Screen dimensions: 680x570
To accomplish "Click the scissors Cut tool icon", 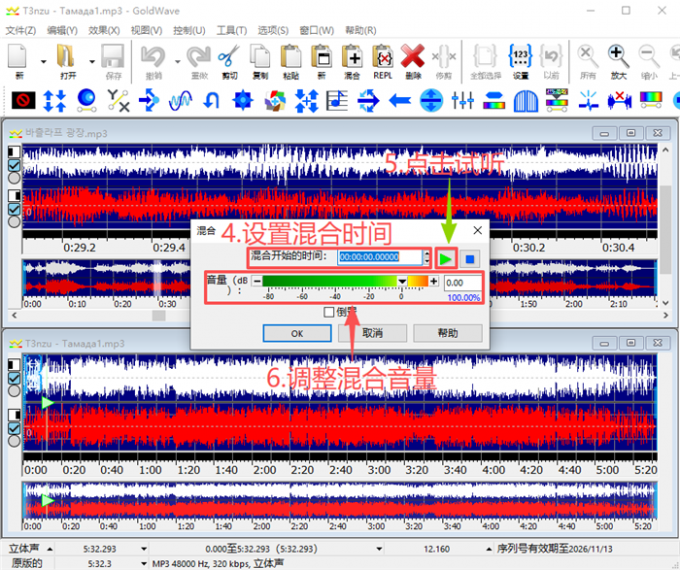I will tap(228, 57).
